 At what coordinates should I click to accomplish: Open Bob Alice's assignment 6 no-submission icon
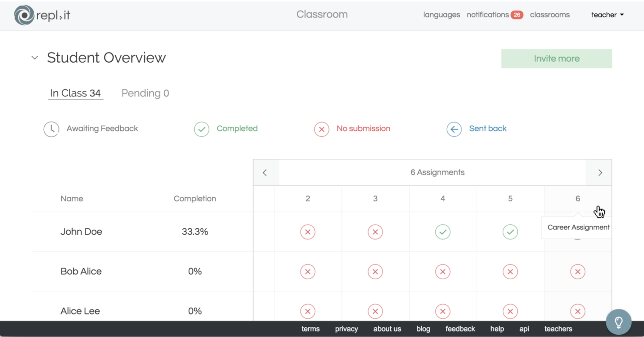click(x=577, y=272)
